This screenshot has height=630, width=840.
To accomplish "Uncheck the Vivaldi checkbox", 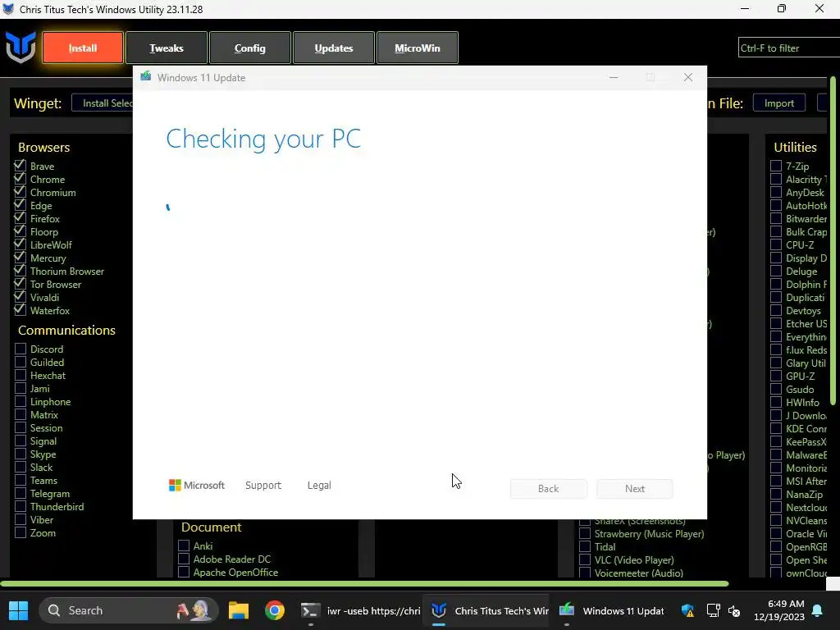I will (x=21, y=297).
